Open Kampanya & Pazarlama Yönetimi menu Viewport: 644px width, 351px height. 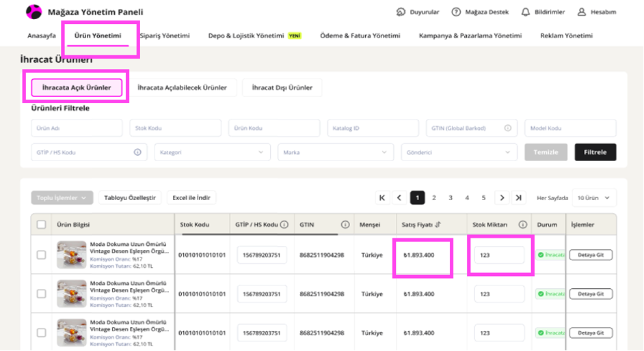tap(470, 36)
